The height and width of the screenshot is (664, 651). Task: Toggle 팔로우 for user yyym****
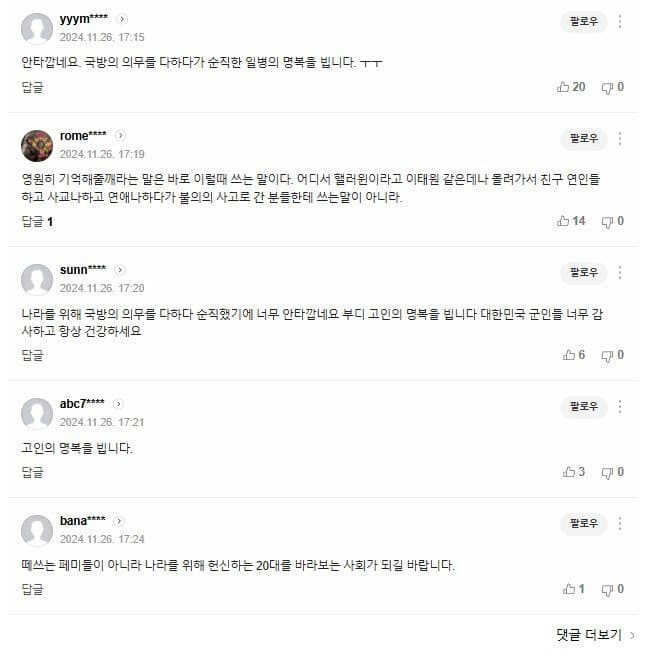[583, 21]
